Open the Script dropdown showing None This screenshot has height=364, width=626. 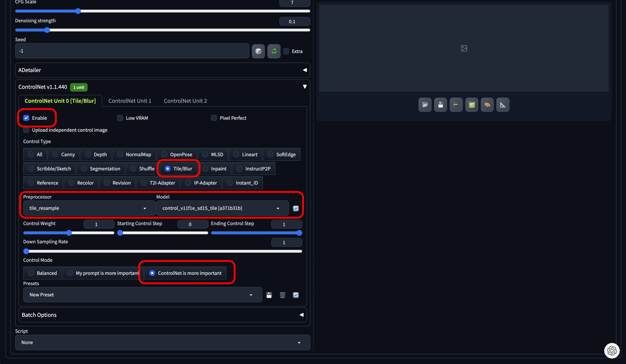[x=162, y=342]
